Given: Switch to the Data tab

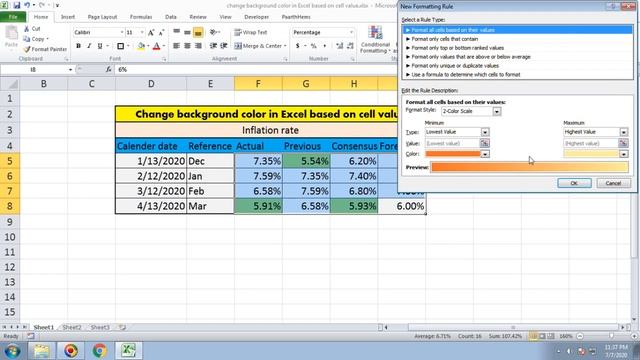Looking at the screenshot, I should pos(171,17).
